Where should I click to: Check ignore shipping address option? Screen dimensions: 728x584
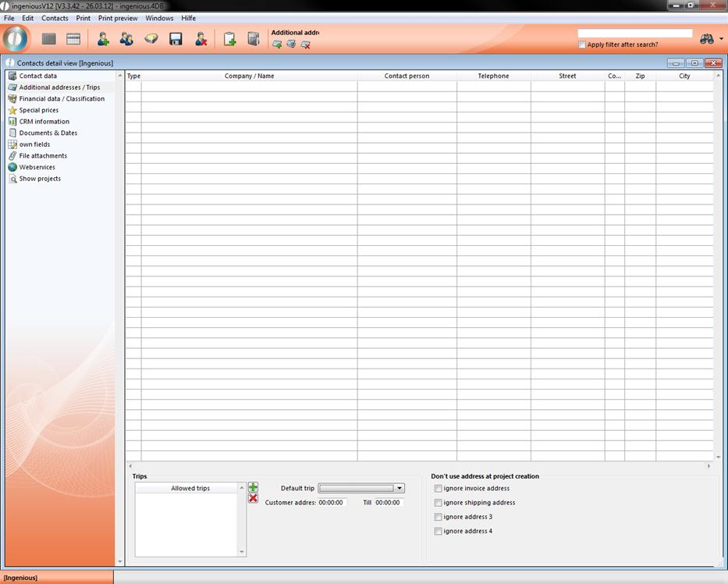click(x=438, y=503)
